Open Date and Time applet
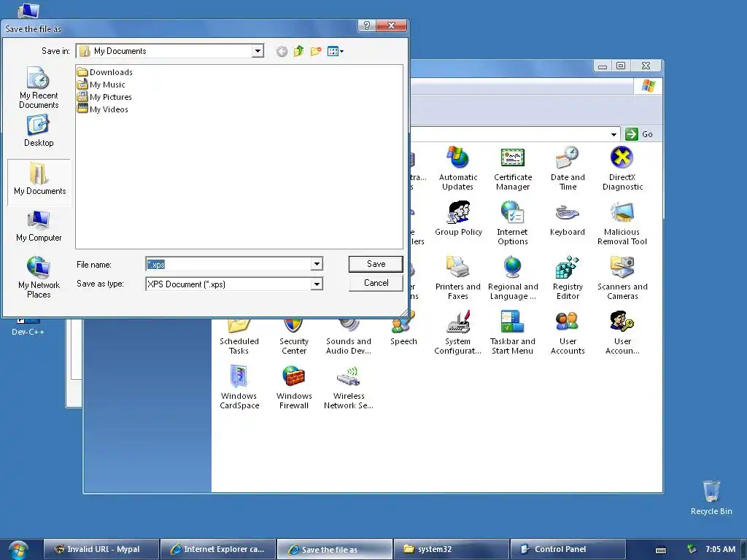This screenshot has height=560, width=747. pos(568,168)
